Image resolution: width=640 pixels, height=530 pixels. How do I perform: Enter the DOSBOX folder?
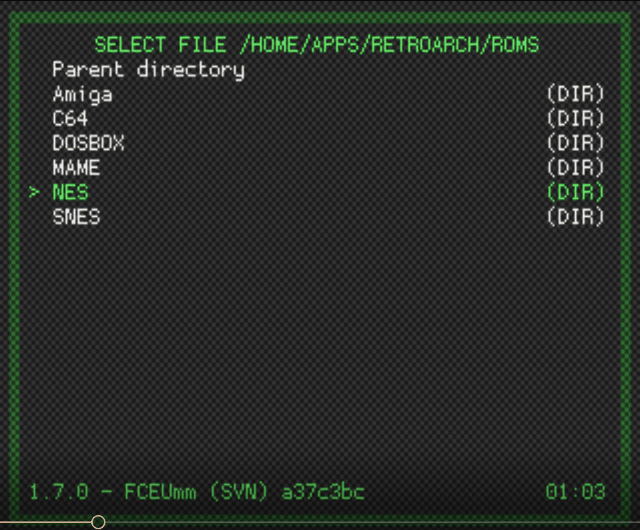pyautogui.click(x=88, y=143)
